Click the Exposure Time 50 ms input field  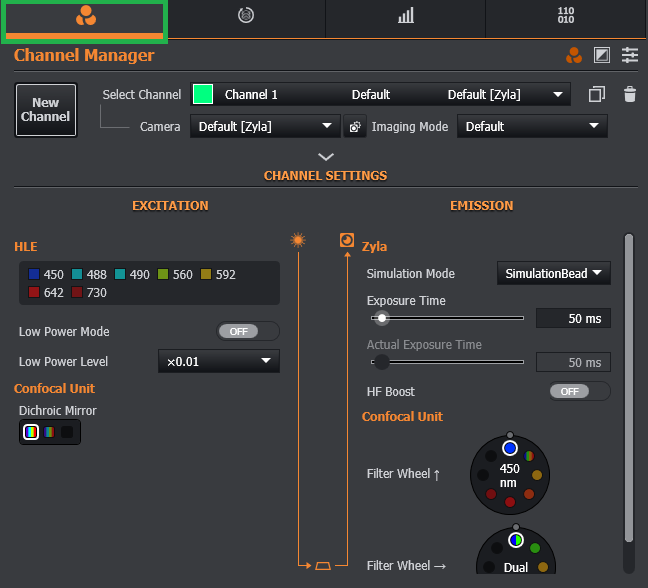coord(573,318)
